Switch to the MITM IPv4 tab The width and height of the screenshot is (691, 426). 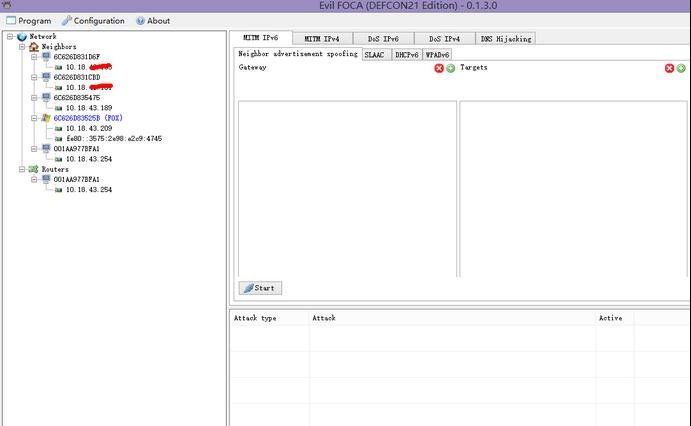[x=322, y=38]
